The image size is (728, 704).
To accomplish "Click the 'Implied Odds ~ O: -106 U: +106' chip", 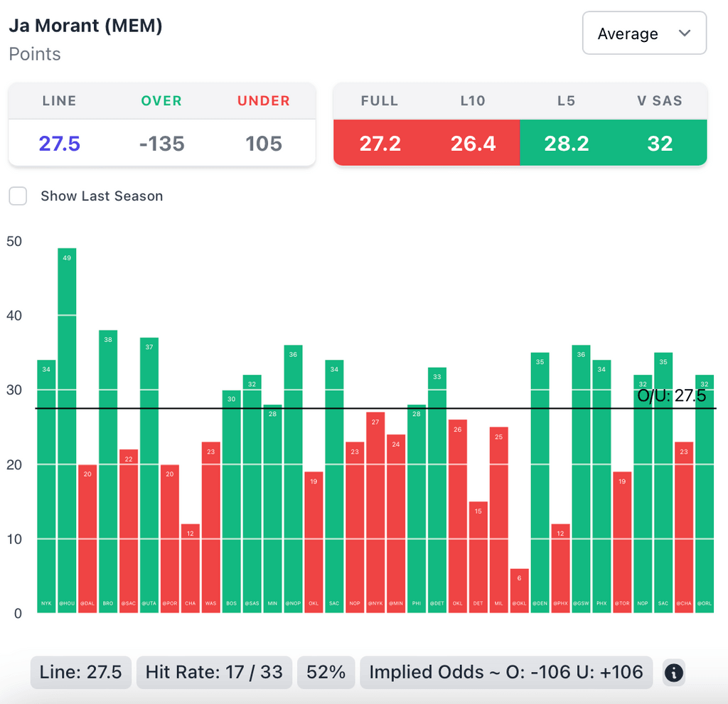I will pyautogui.click(x=506, y=672).
